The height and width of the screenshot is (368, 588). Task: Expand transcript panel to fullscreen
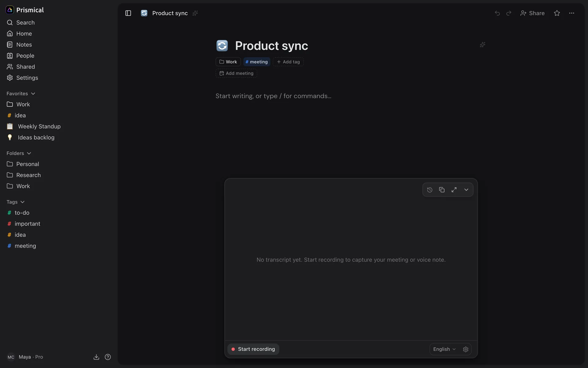coord(454,190)
